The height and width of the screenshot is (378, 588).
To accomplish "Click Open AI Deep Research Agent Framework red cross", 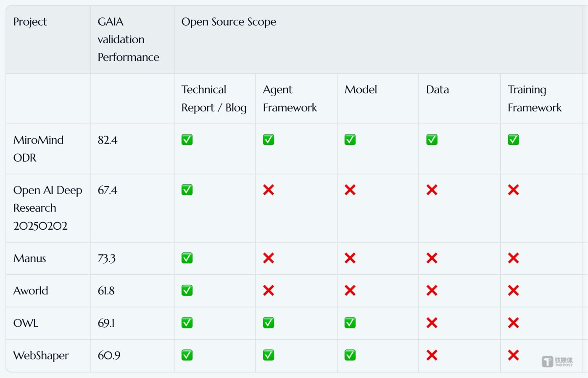I will coord(269,190).
